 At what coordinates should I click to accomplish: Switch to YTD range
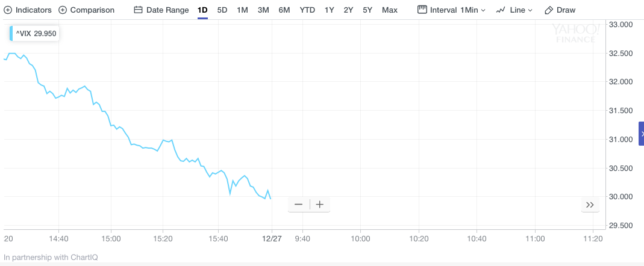tap(307, 10)
